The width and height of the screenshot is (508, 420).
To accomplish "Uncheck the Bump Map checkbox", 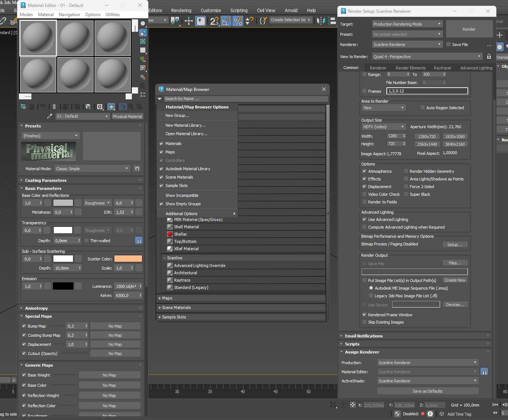I will [24, 326].
